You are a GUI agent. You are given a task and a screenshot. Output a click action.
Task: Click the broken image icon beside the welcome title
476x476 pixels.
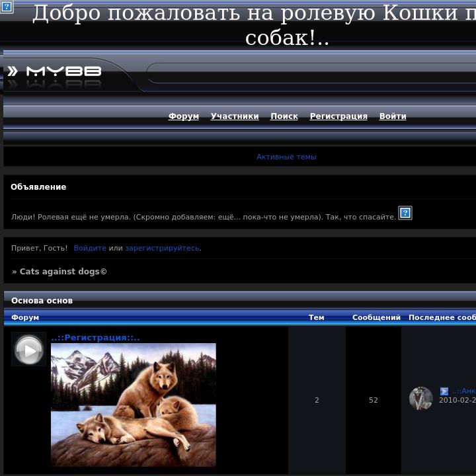[x=7, y=7]
